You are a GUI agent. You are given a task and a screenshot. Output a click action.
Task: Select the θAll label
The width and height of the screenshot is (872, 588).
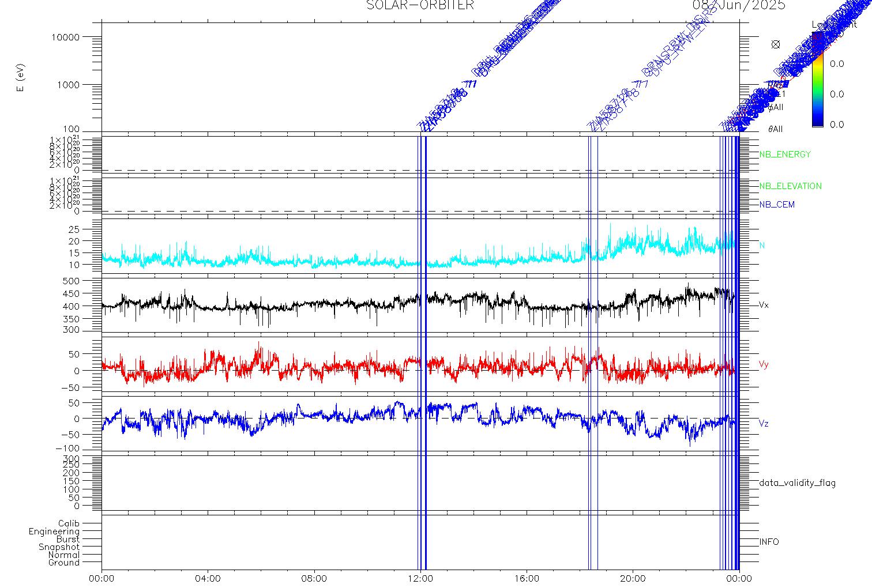776,130
